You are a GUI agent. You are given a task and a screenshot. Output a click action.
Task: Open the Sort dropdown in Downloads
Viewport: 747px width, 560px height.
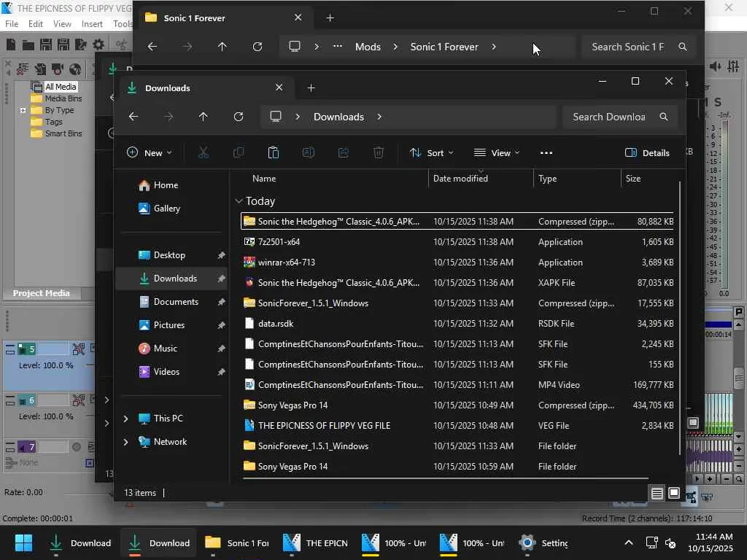point(432,153)
